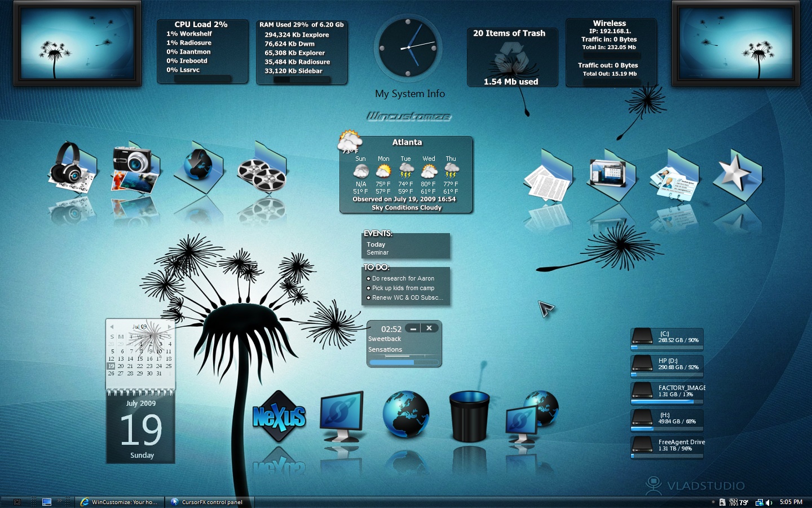The height and width of the screenshot is (508, 812).
Task: Click the recycle symbol in the Trash widget
Action: pos(511,57)
